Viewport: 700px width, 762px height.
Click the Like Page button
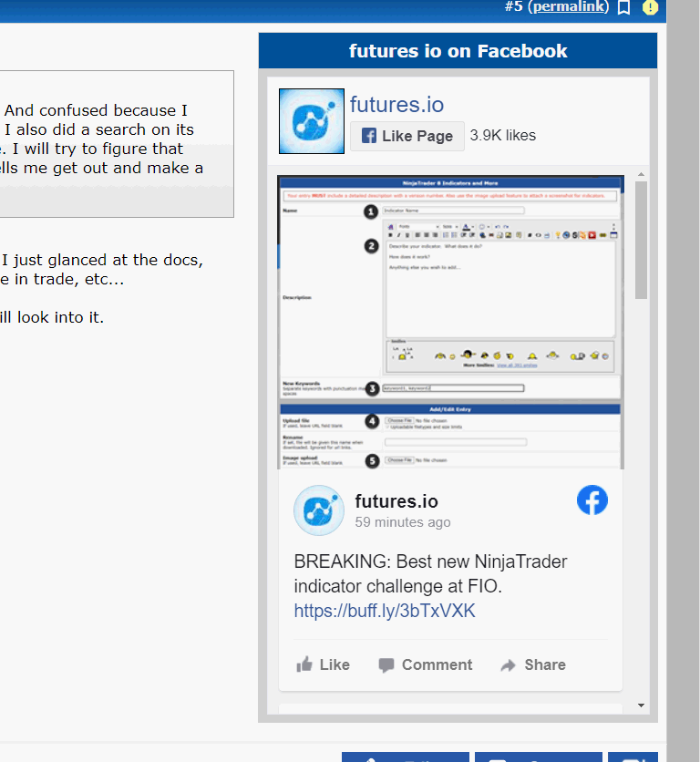tap(407, 136)
